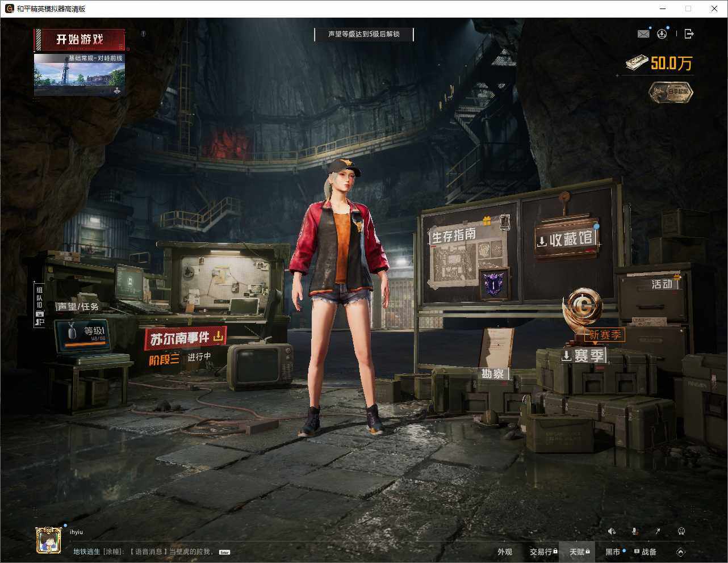Click the 50.0万 money amount
This screenshot has height=563, width=728.
pyautogui.click(x=671, y=63)
